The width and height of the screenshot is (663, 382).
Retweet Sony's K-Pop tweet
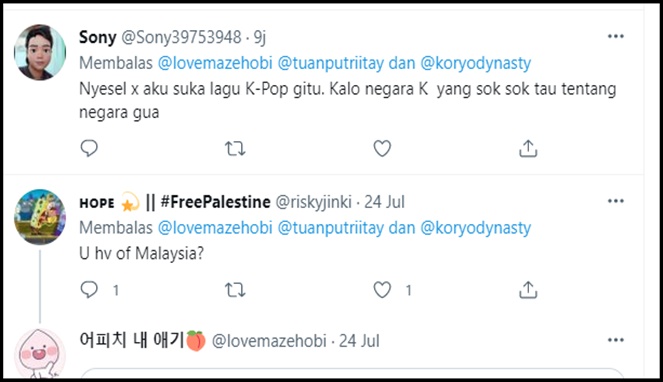(235, 148)
